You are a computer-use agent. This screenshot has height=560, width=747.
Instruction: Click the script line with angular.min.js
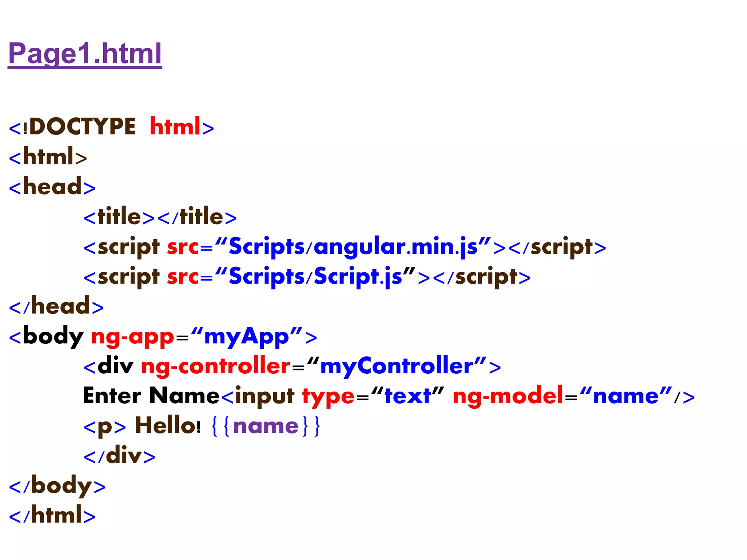(345, 248)
